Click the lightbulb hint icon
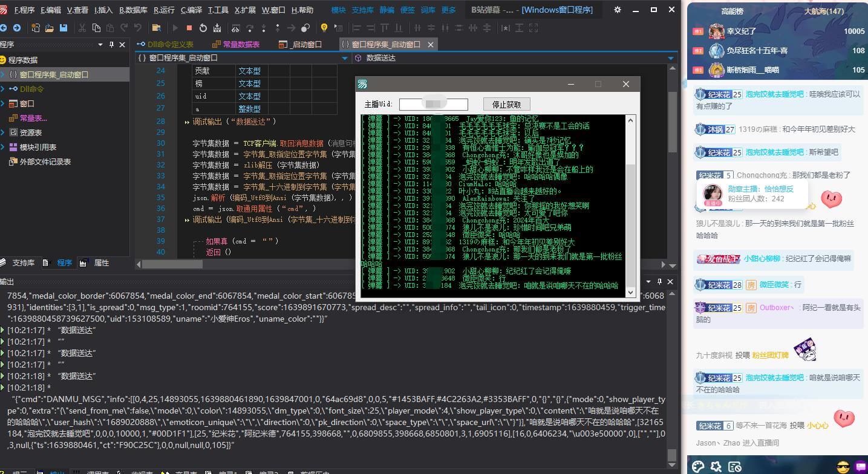 coord(324,28)
